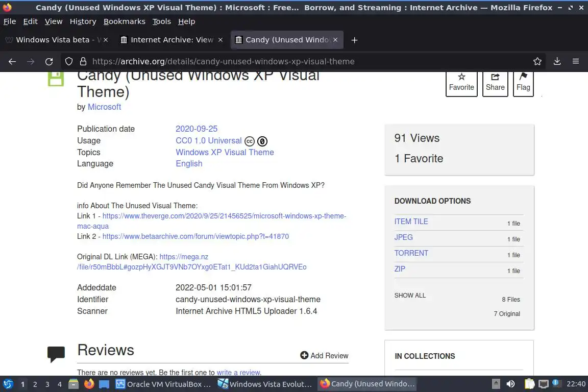Open the clipboard tray icon
This screenshot has height=392, width=588.
point(529,384)
